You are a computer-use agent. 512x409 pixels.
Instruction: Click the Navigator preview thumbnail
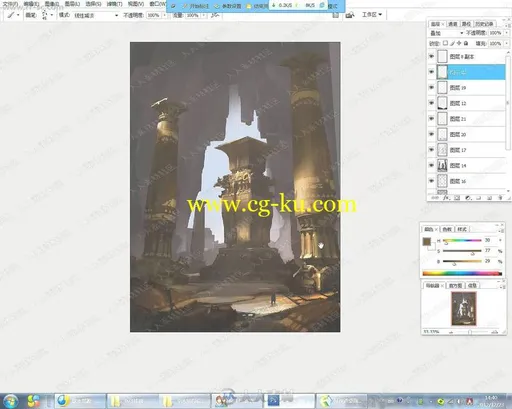(x=464, y=309)
